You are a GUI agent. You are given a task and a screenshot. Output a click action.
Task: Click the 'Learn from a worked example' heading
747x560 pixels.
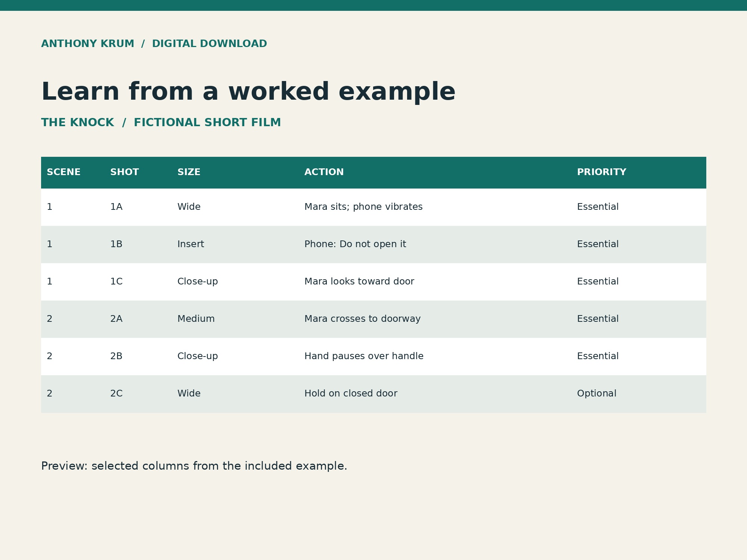248,92
